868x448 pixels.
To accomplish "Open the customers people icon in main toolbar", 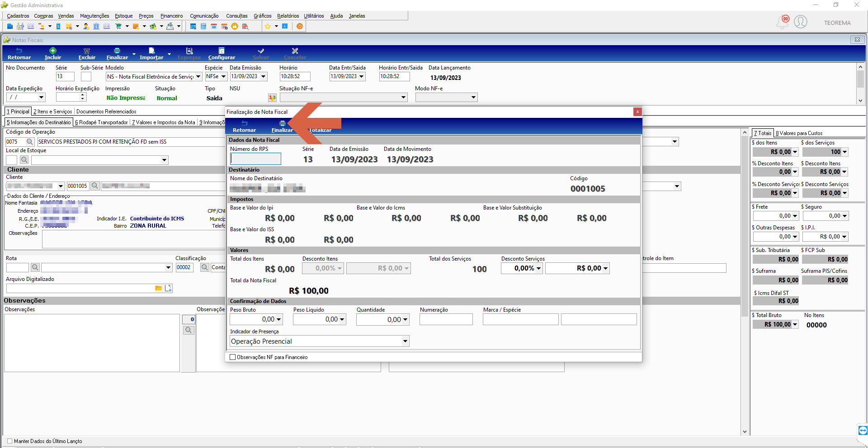I will coord(20,26).
